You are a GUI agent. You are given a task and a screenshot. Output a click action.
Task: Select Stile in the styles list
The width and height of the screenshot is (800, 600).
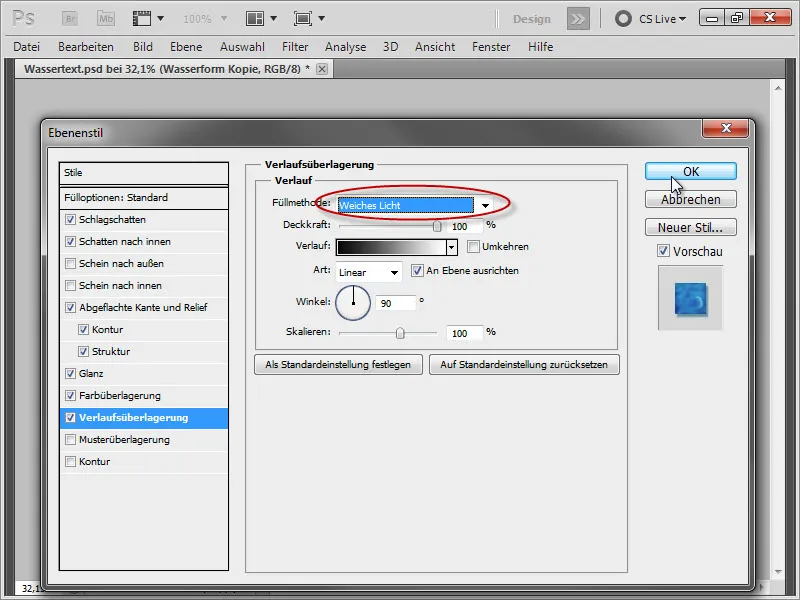click(143, 173)
